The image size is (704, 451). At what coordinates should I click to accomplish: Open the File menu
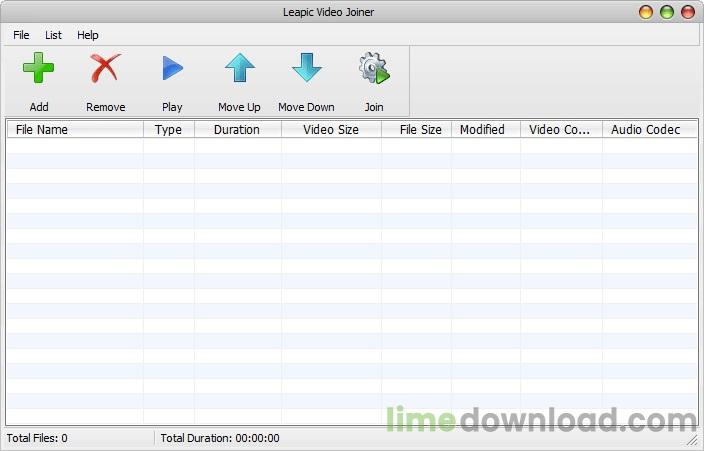[x=21, y=35]
